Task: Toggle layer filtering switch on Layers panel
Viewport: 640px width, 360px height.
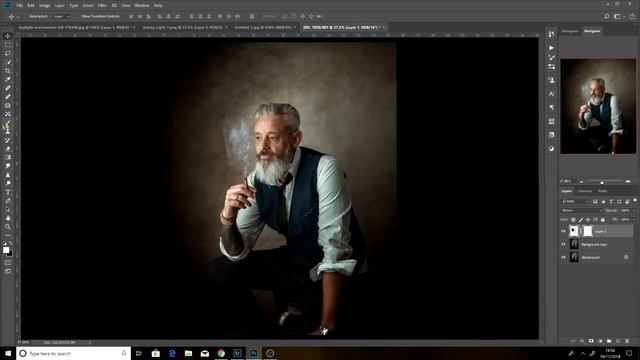Action: pyautogui.click(x=635, y=200)
